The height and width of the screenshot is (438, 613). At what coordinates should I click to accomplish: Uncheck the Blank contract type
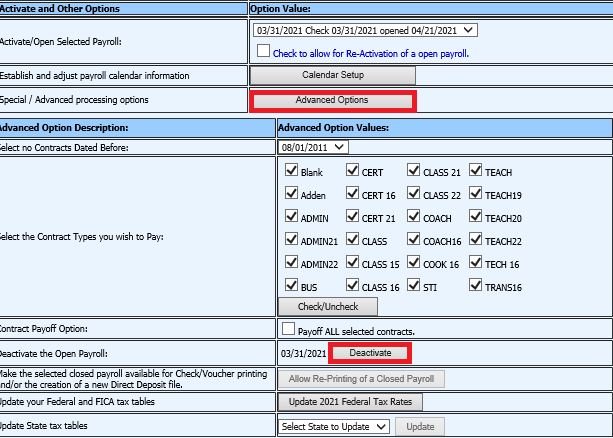292,171
